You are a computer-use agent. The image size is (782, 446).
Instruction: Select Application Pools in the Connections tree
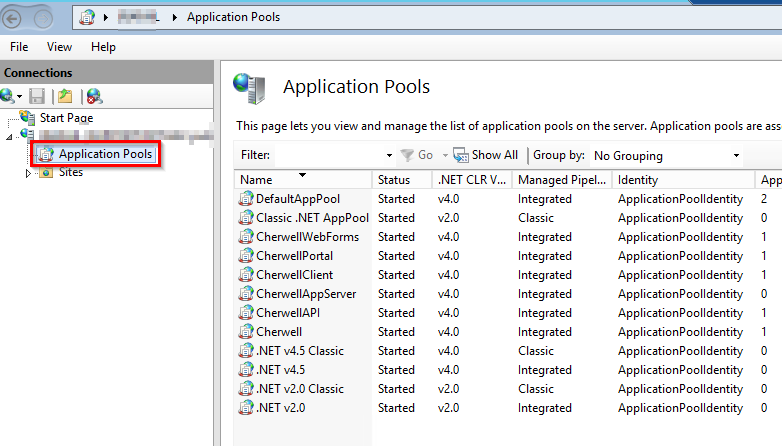coord(104,154)
